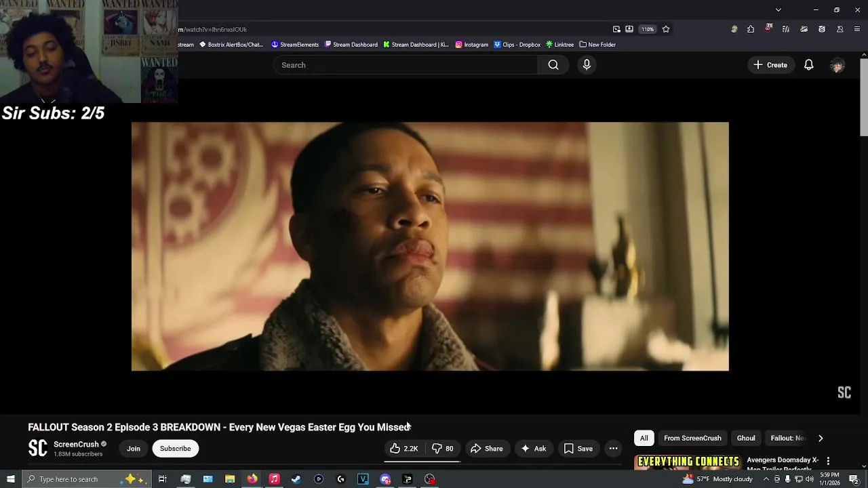Click the install-app icon in address bar

click(629, 29)
